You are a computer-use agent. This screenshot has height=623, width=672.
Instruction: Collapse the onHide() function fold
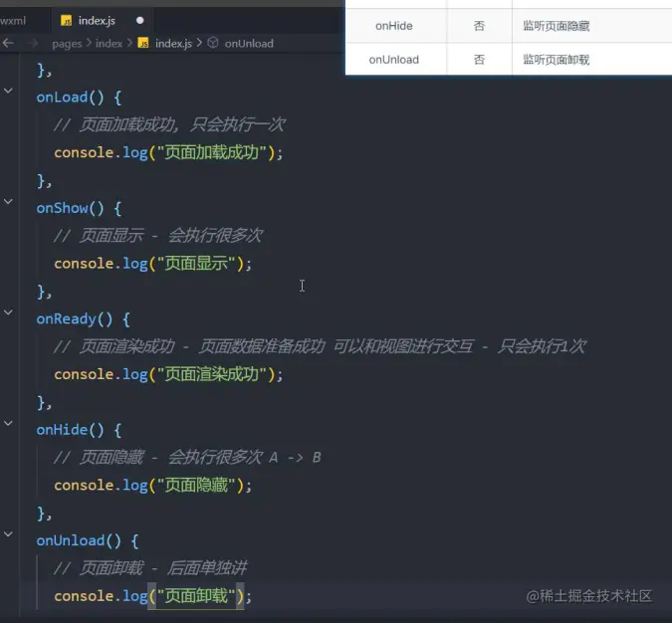[8, 423]
